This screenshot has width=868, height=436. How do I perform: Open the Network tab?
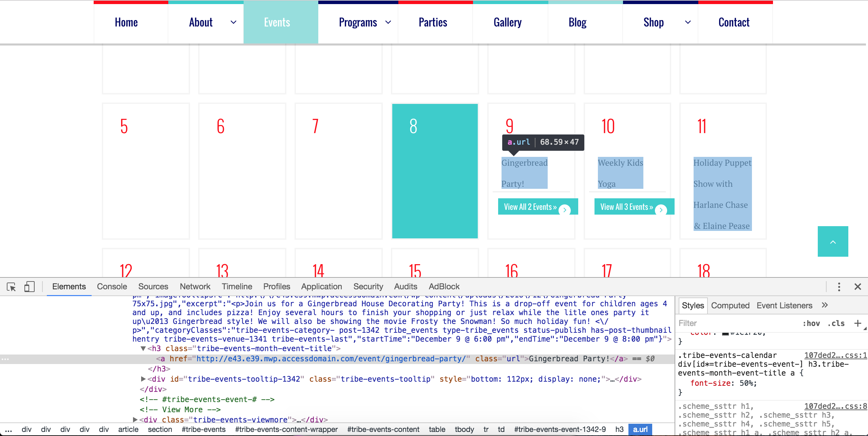pyautogui.click(x=195, y=287)
